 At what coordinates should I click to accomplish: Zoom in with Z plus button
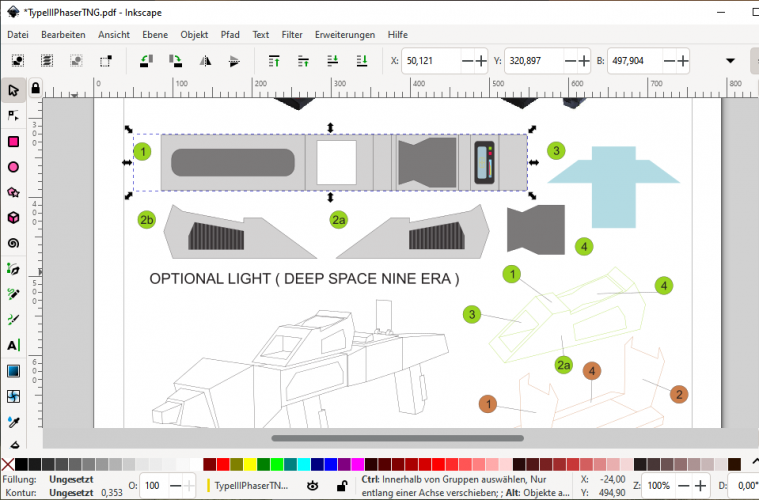coord(700,485)
